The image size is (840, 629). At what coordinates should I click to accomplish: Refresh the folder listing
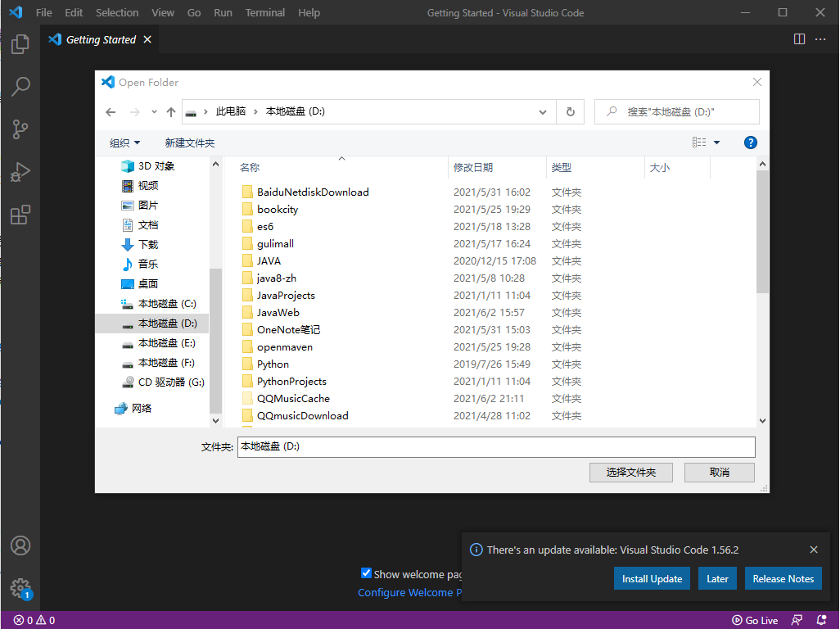click(x=571, y=112)
